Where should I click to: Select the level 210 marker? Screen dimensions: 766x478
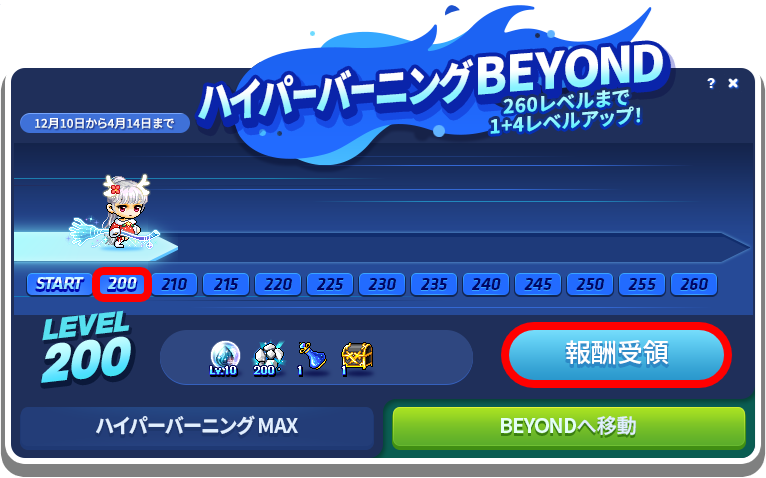pyautogui.click(x=174, y=284)
